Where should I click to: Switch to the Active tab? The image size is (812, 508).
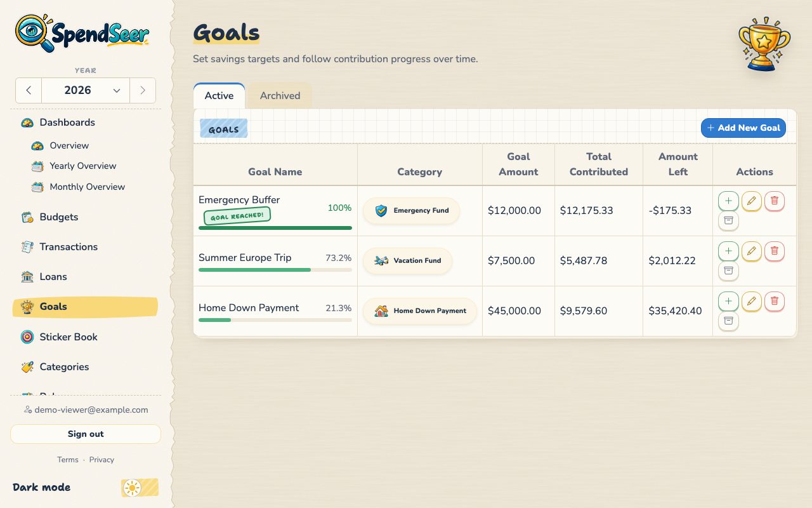click(219, 96)
